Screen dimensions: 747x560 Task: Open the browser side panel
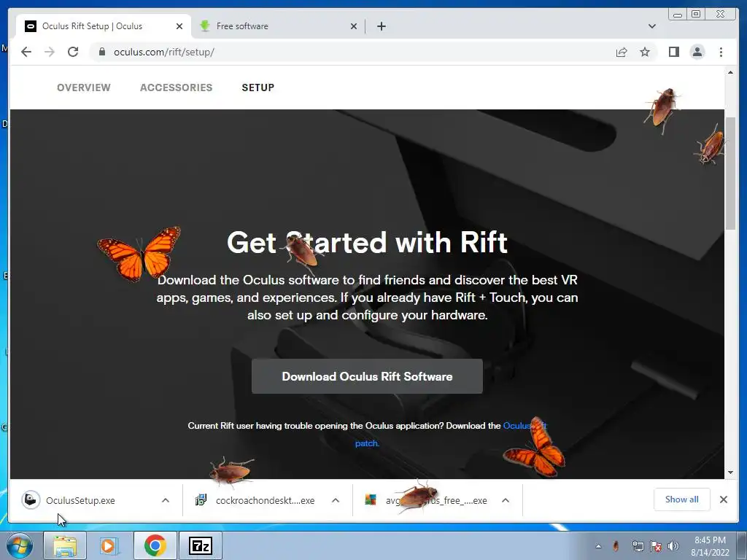pos(673,52)
